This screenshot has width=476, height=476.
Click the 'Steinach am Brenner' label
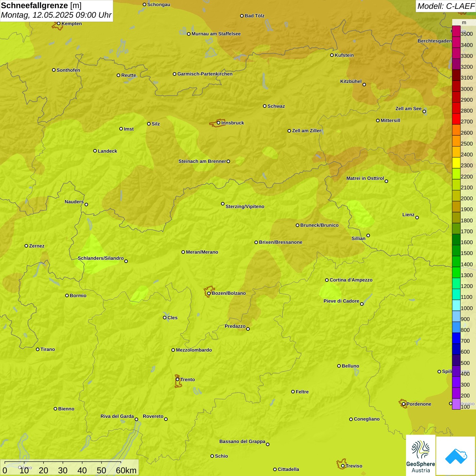tap(202, 161)
